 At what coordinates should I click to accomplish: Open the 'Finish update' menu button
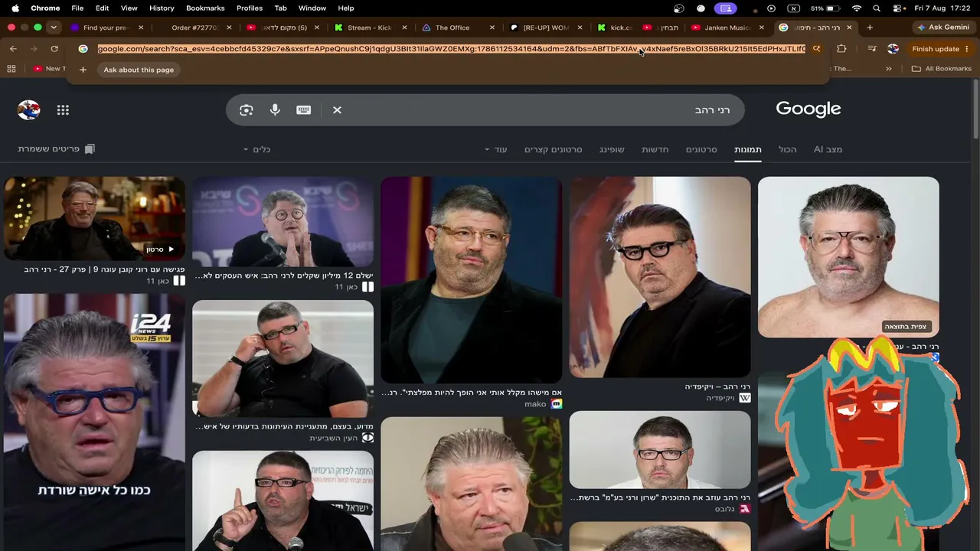tap(940, 49)
